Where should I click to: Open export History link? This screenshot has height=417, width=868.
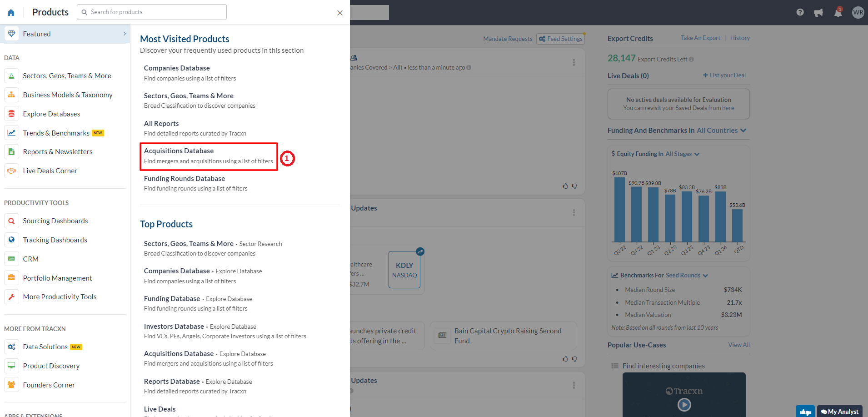[740, 38]
